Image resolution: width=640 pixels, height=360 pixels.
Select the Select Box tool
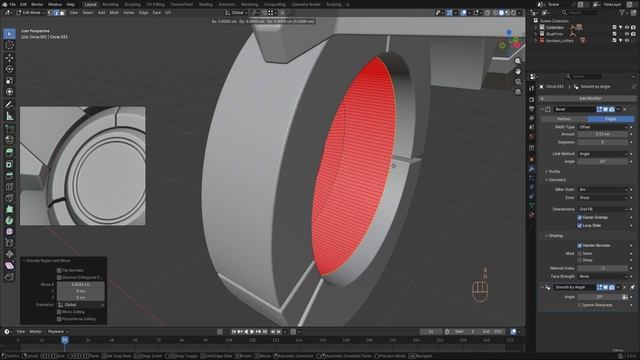[x=9, y=34]
